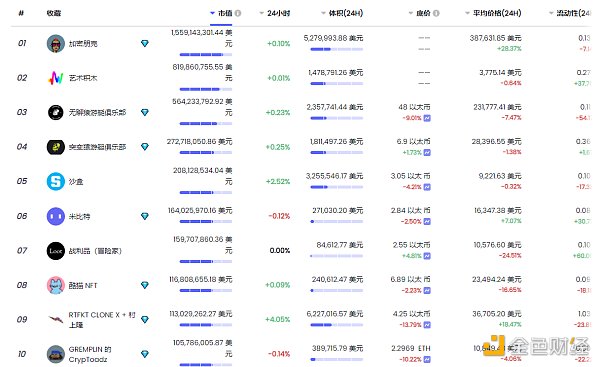Click the 2.2969 ETH floor price

tap(411, 349)
